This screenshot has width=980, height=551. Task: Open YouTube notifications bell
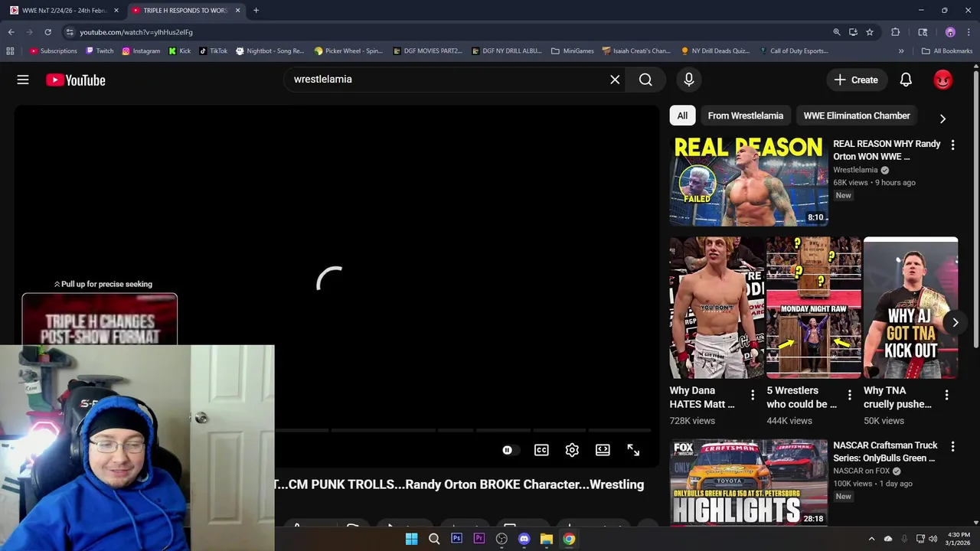click(906, 80)
